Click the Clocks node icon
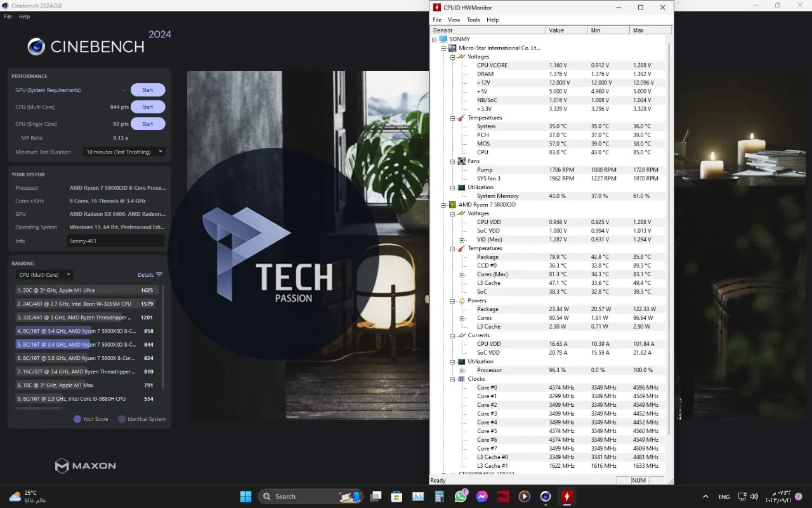The height and width of the screenshot is (508, 812). [x=461, y=379]
